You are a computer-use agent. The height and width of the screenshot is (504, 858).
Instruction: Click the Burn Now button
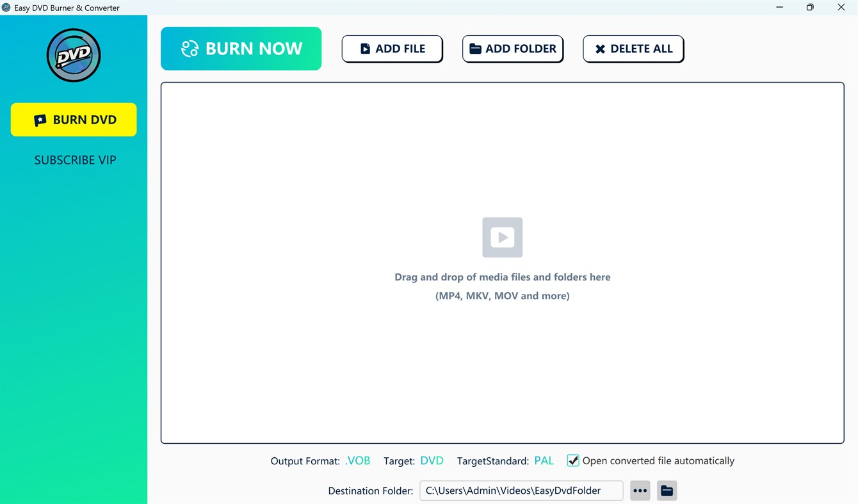(x=241, y=48)
